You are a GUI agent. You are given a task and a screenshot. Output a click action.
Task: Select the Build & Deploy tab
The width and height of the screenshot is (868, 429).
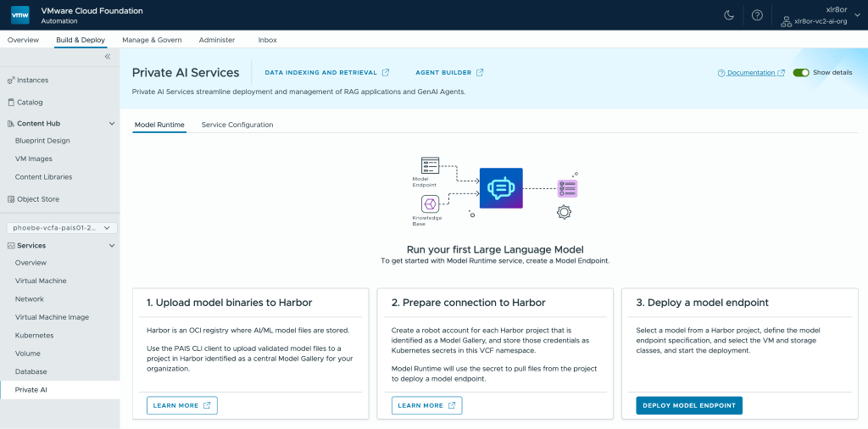pos(81,40)
